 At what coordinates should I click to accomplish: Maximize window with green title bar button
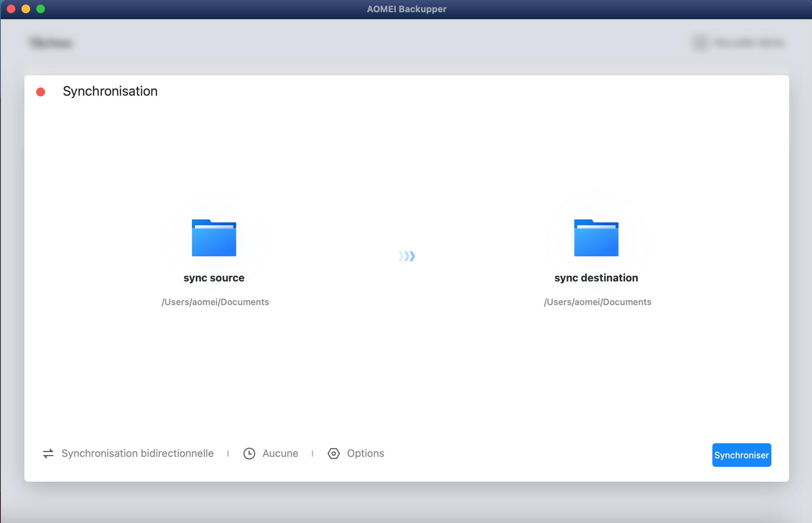[41, 9]
